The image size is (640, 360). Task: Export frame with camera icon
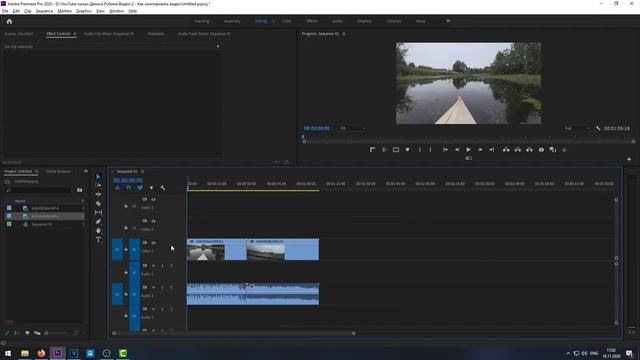(541, 150)
